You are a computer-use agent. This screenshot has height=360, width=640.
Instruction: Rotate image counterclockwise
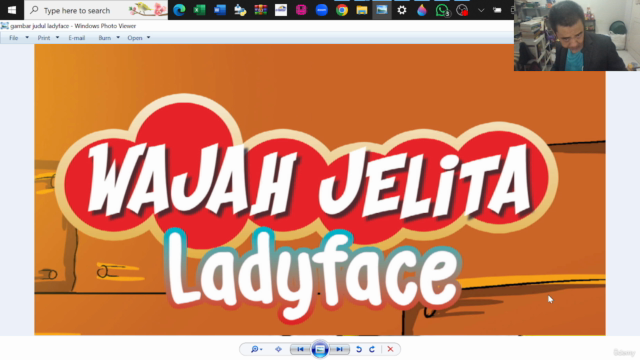pyautogui.click(x=359, y=349)
